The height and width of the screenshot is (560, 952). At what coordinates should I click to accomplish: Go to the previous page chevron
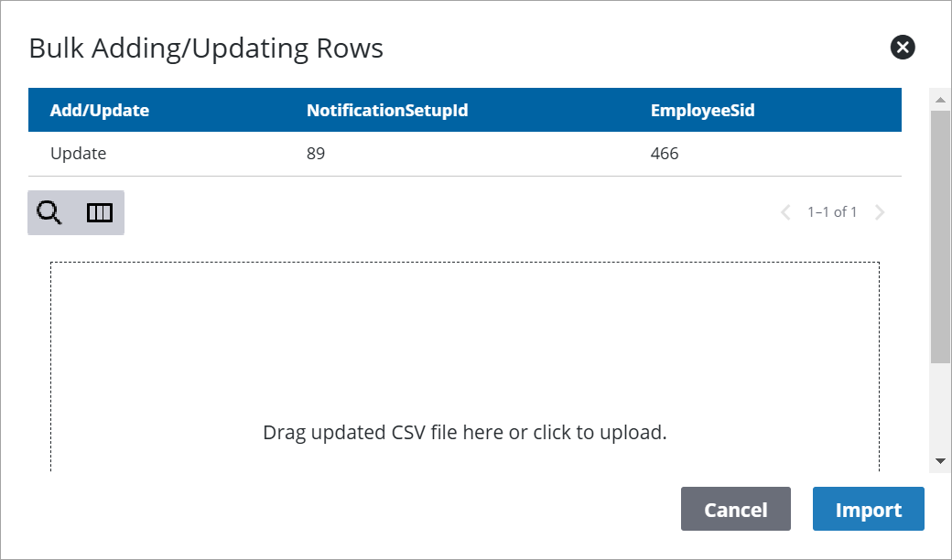[x=785, y=212]
